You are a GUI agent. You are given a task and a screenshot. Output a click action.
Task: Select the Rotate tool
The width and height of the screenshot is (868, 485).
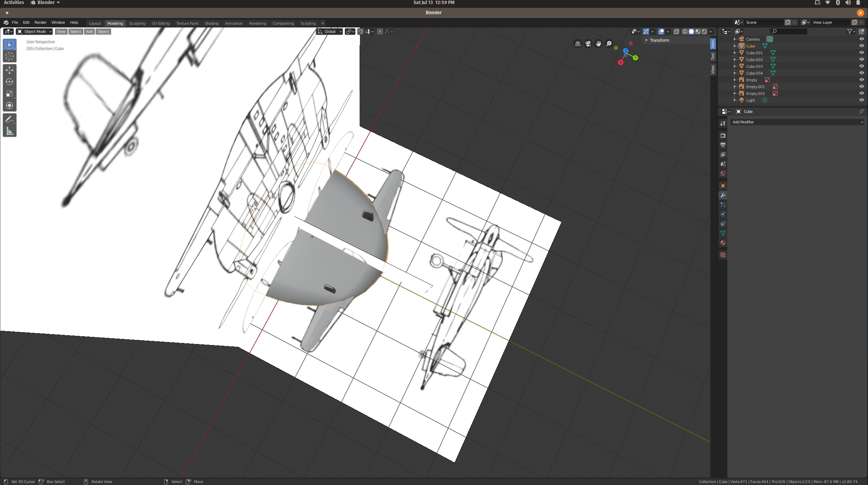point(9,82)
